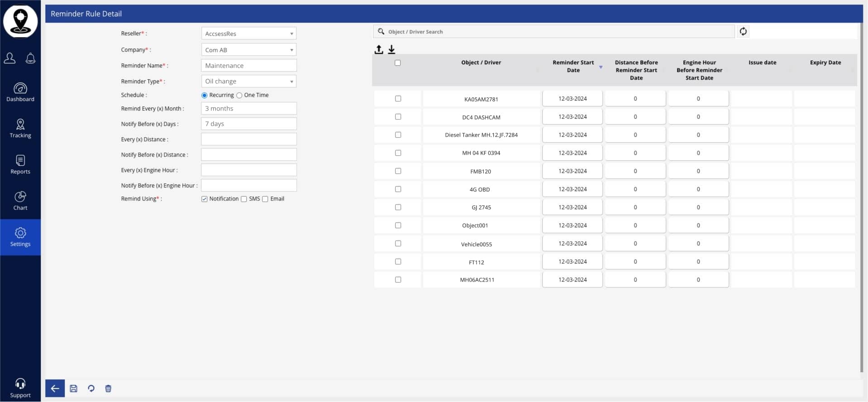Screen dimensions: 868x402
Task: Expand the Reminder Type dropdown
Action: [291, 81]
